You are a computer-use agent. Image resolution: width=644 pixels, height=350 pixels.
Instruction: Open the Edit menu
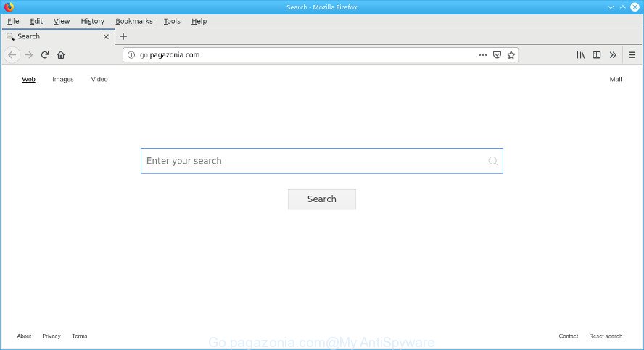36,21
